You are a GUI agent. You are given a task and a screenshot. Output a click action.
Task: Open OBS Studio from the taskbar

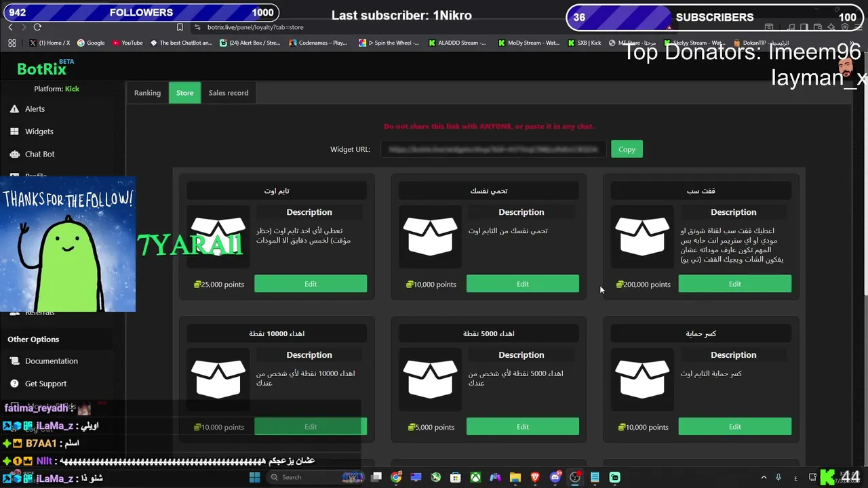click(575, 477)
